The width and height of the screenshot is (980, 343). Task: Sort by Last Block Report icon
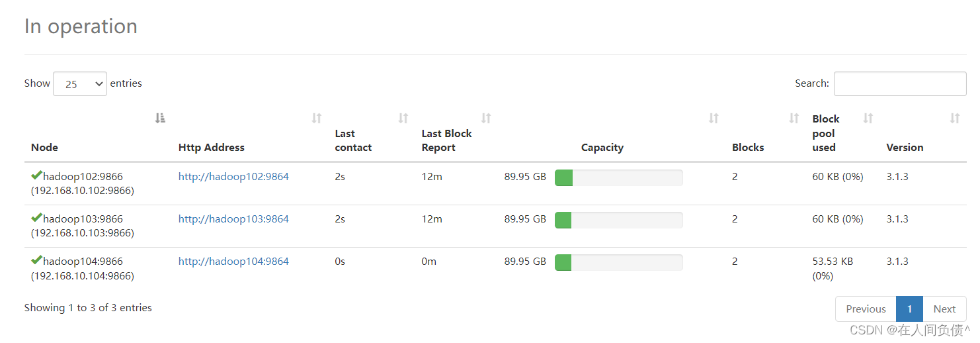point(486,119)
